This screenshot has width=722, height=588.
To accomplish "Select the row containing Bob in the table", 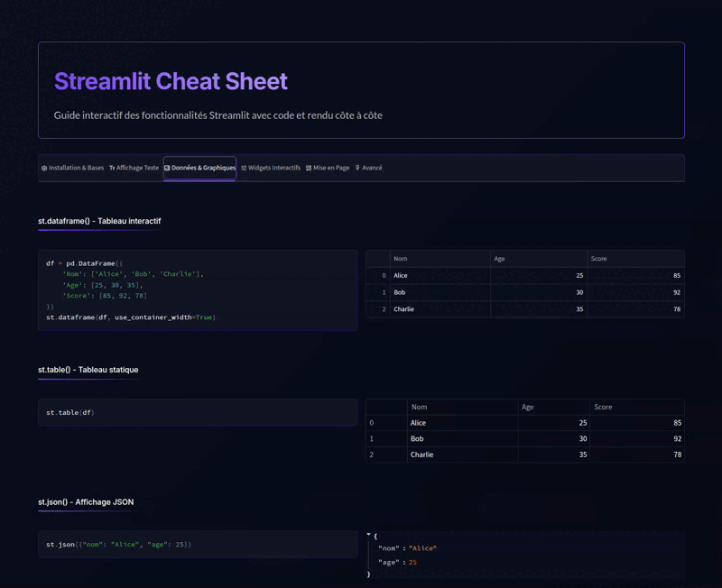I will tap(420, 438).
